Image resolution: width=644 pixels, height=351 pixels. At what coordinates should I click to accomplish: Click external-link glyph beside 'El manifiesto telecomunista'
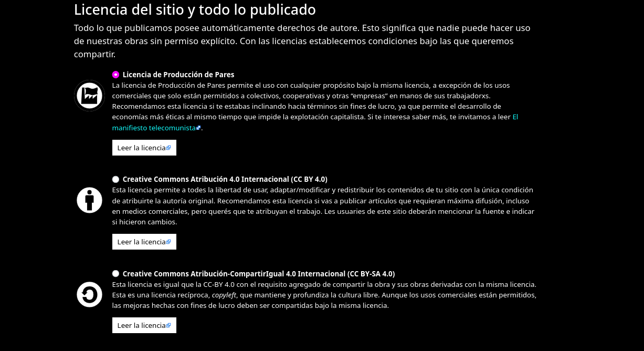coord(199,127)
